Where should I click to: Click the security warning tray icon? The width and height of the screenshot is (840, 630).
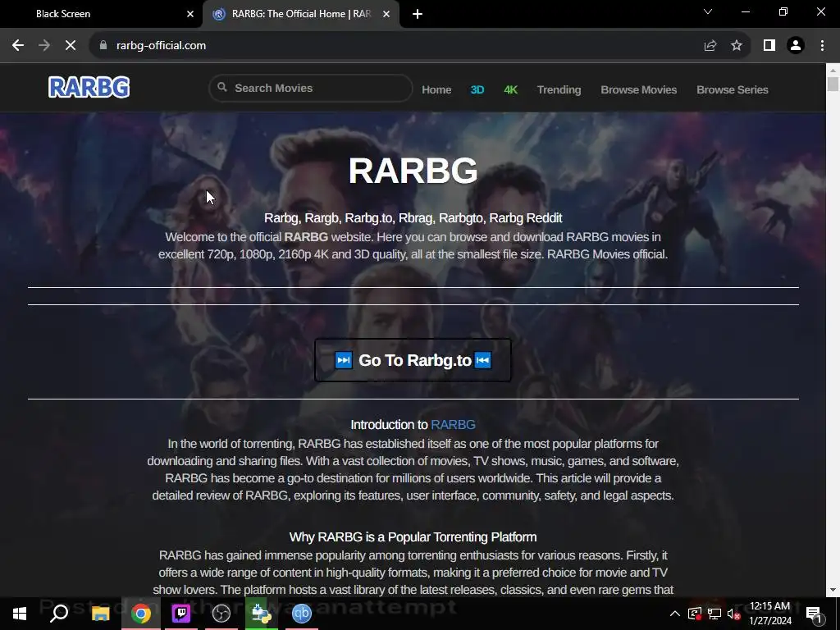coord(695,614)
